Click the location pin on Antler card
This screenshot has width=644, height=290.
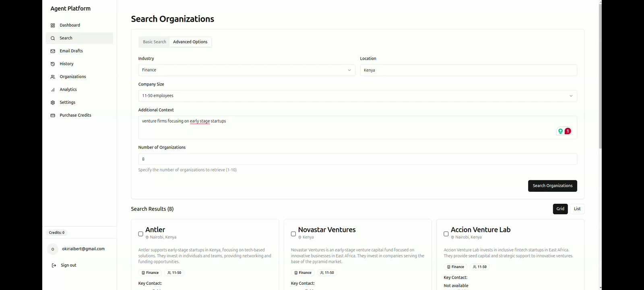tap(147, 238)
